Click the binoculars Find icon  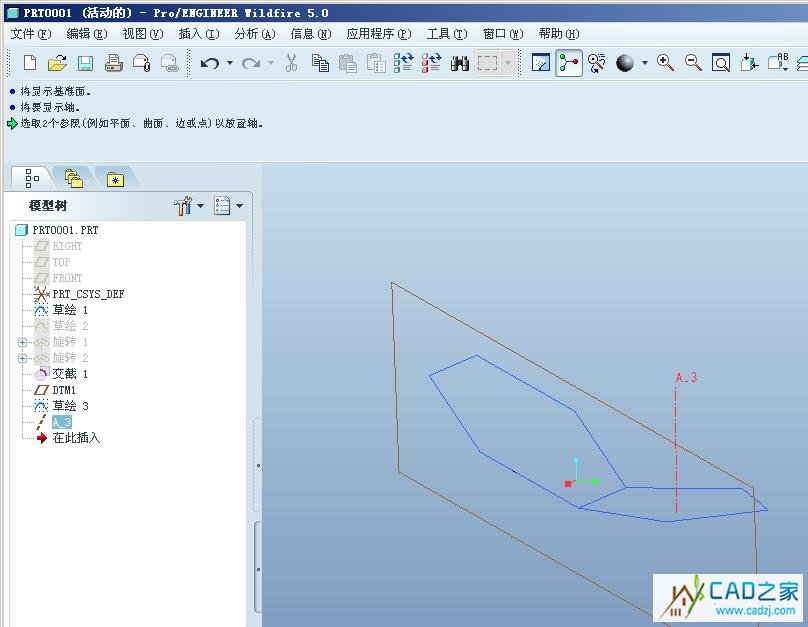point(460,63)
